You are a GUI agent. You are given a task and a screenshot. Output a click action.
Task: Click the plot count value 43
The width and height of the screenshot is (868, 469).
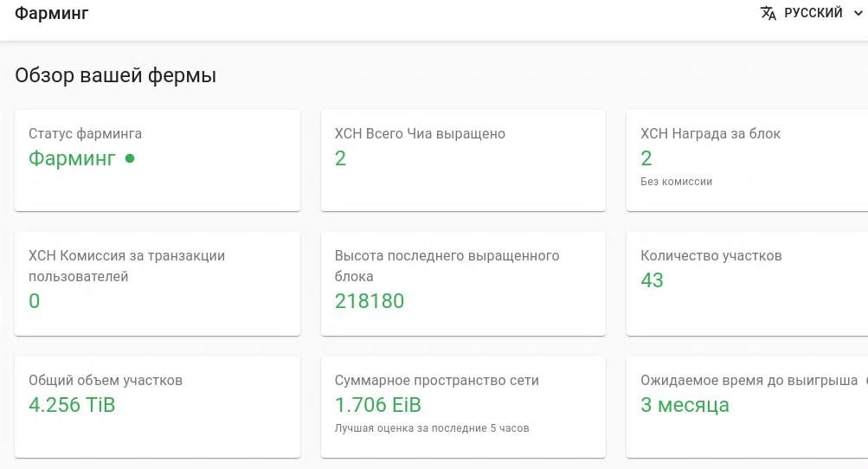[x=653, y=280]
